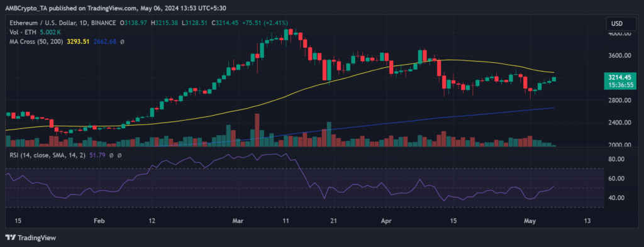Click the ø symbol after MA Cross values
This screenshot has height=247, width=644.
click(x=122, y=42)
